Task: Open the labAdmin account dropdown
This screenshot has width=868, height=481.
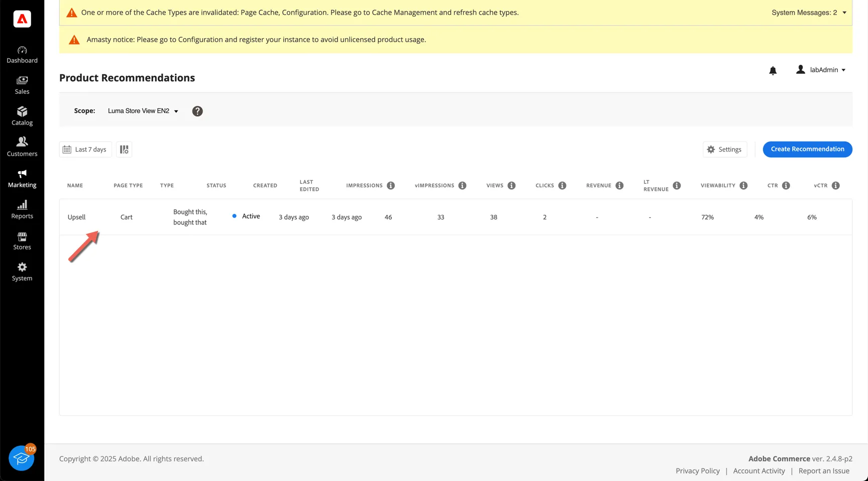Action: 821,70
